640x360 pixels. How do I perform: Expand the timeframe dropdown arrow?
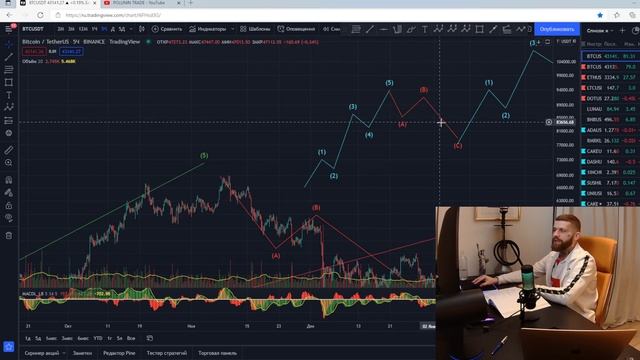click(131, 29)
